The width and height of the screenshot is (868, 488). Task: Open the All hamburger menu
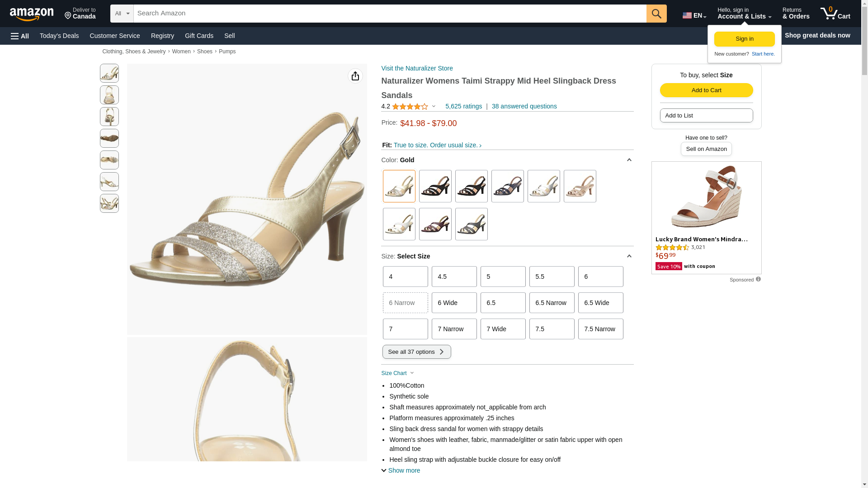click(20, 36)
